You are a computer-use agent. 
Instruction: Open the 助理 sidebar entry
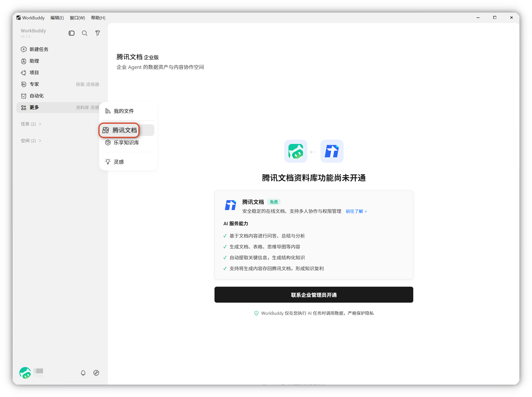pos(60,61)
